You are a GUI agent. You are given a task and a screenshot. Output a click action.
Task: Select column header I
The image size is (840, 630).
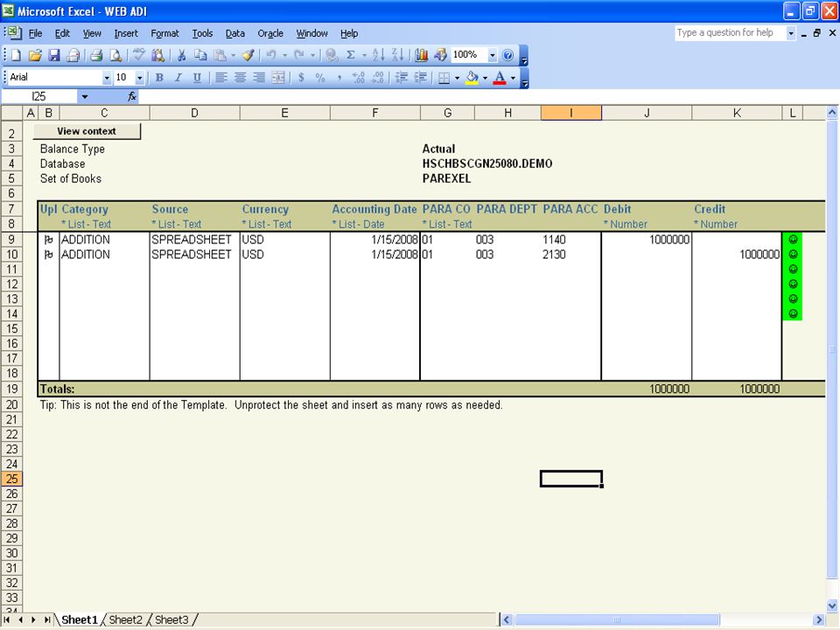click(x=571, y=113)
